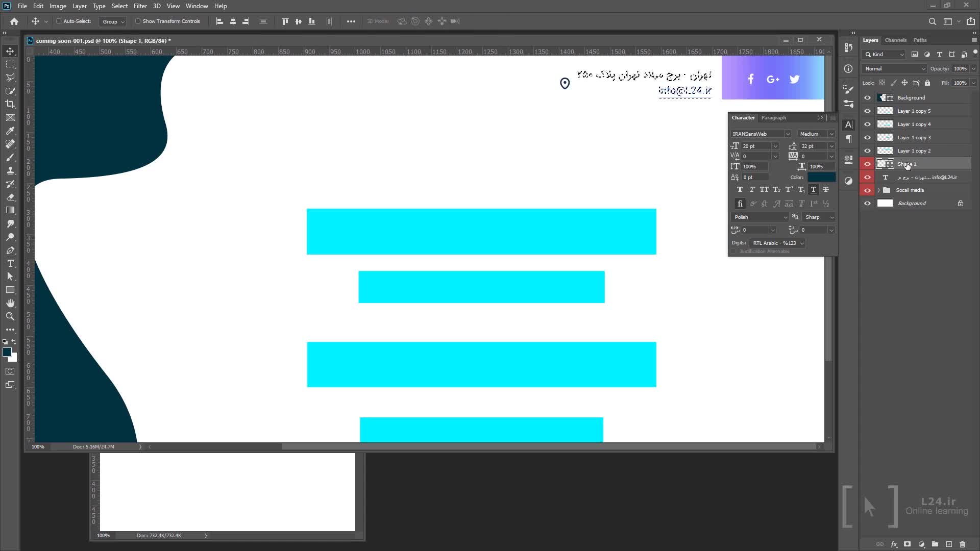980x551 pixels.
Task: Open the Filter menu
Action: click(x=140, y=6)
